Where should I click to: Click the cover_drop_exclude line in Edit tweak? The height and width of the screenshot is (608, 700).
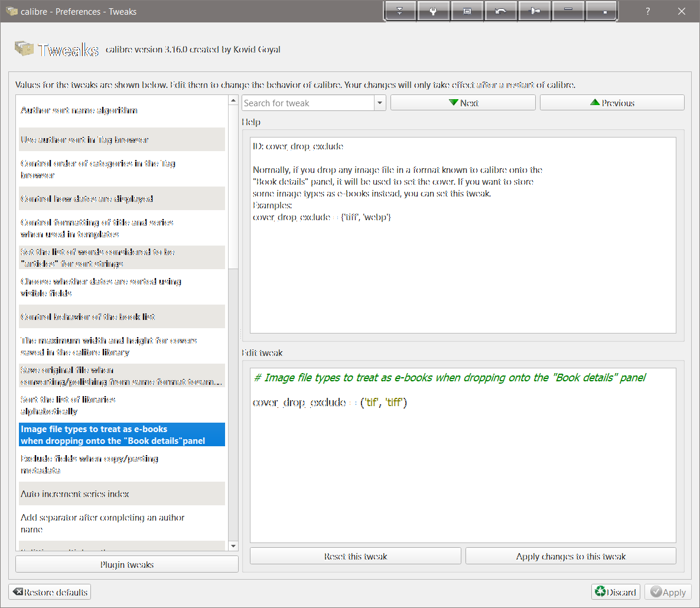coord(330,403)
